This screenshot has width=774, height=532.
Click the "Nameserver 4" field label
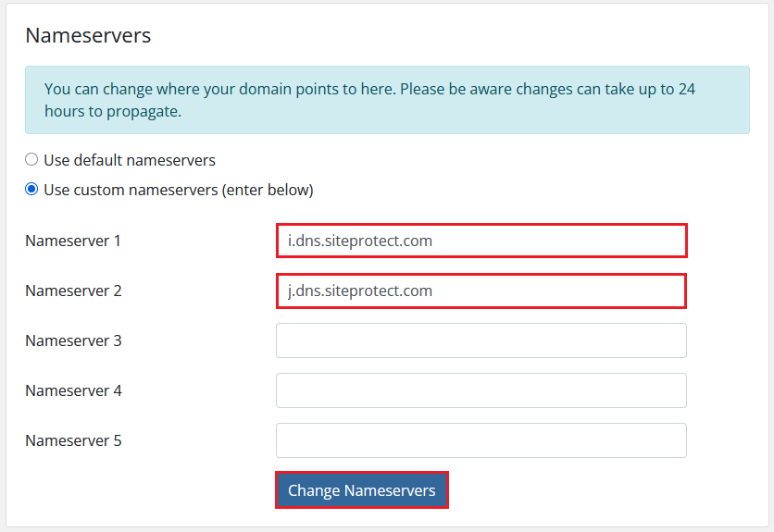(73, 390)
